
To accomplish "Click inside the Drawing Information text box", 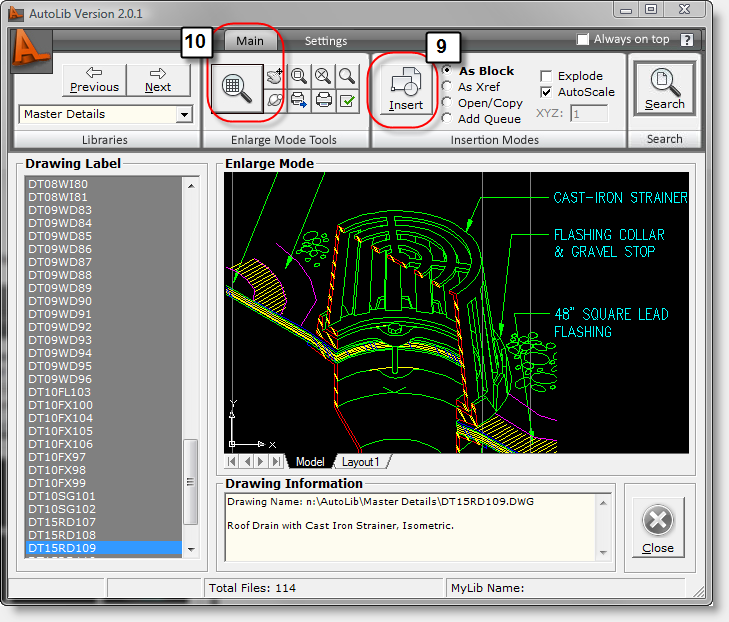I will [x=411, y=527].
